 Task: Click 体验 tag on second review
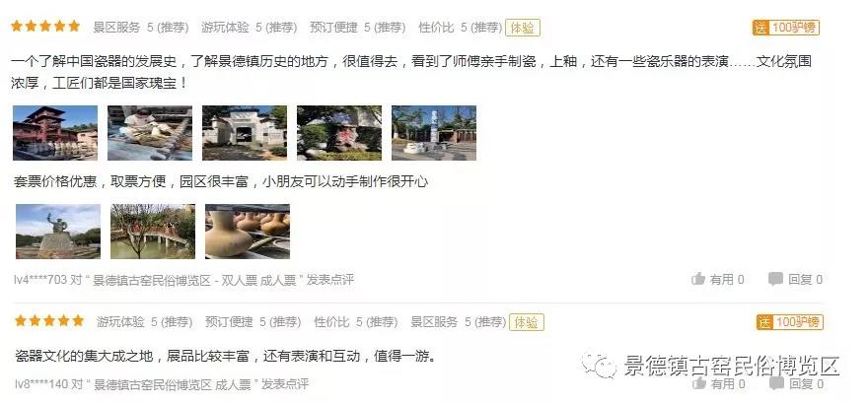point(527,322)
